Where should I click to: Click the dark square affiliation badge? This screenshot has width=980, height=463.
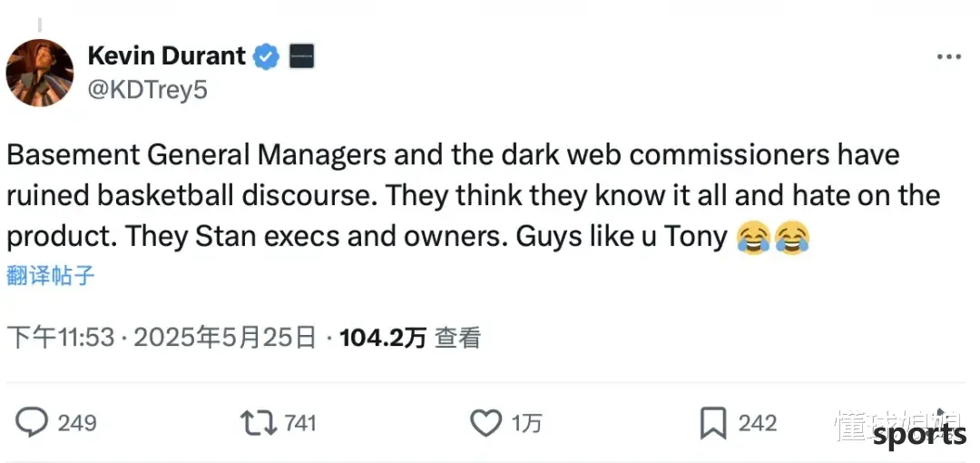301,57
